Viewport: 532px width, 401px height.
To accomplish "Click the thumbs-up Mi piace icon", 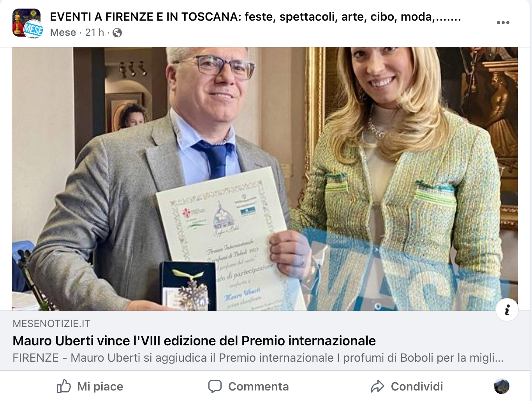I will click(64, 386).
